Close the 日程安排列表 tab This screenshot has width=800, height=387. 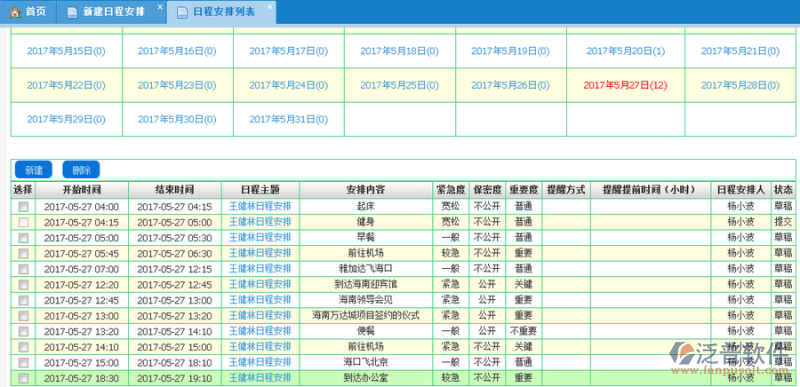click(269, 7)
